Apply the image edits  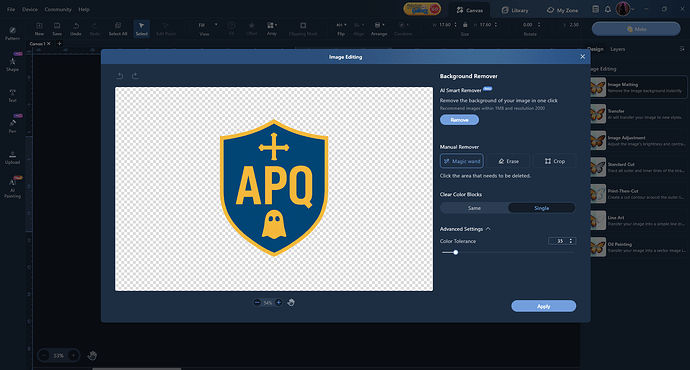click(543, 306)
